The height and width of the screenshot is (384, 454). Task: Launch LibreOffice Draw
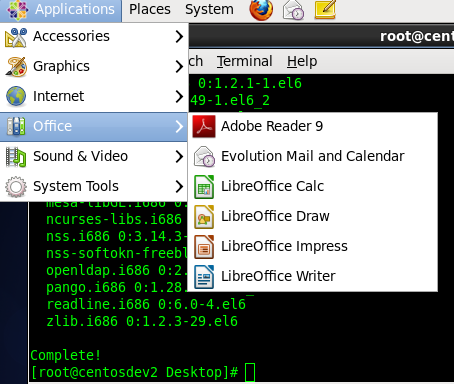(313, 216)
